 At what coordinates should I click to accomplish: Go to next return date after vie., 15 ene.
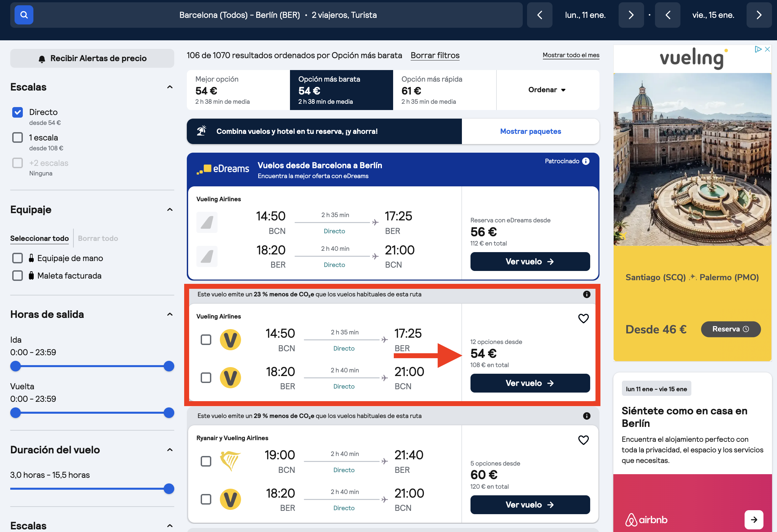759,15
